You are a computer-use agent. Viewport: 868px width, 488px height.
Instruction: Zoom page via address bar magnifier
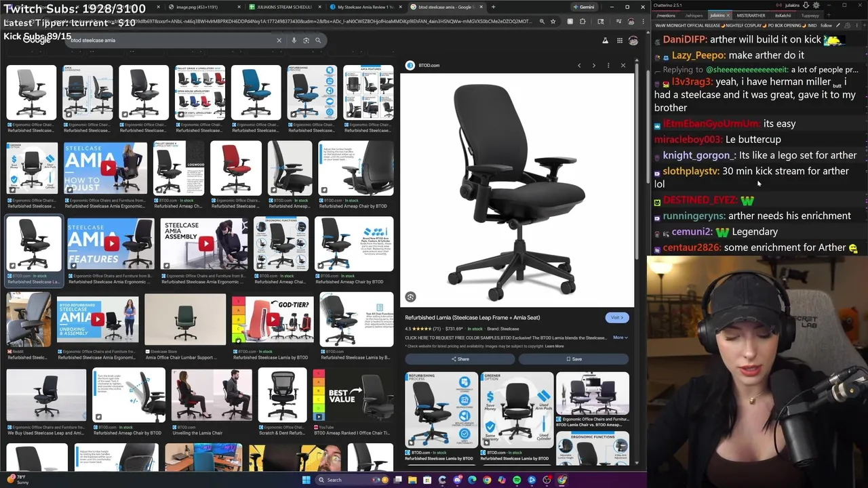541,22
